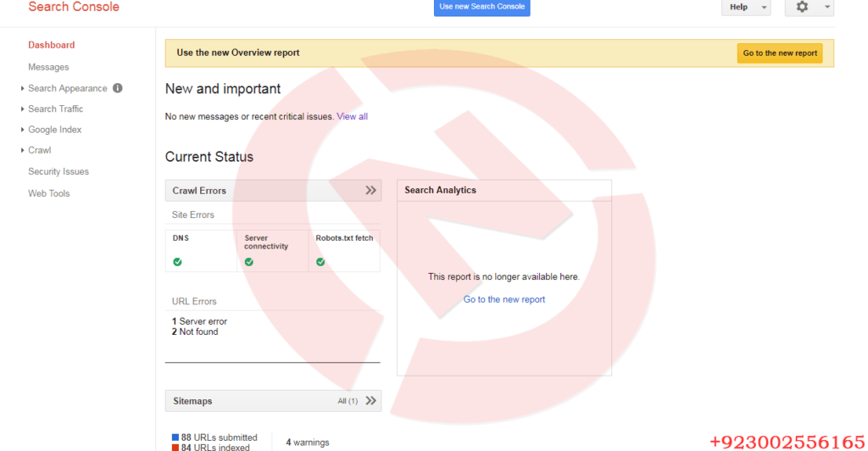
Task: Open Crawl Errors details double-arrow icon
Action: pyautogui.click(x=370, y=191)
